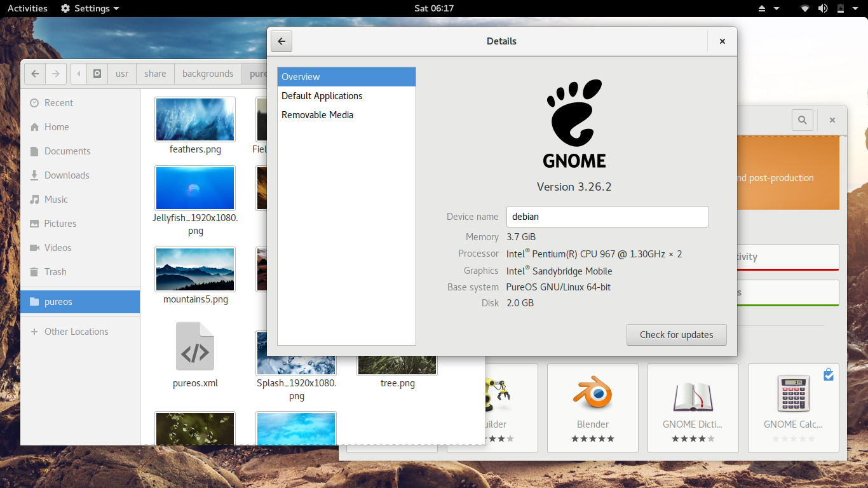Go to Home in Files sidebar
The height and width of the screenshot is (488, 868).
80,127
